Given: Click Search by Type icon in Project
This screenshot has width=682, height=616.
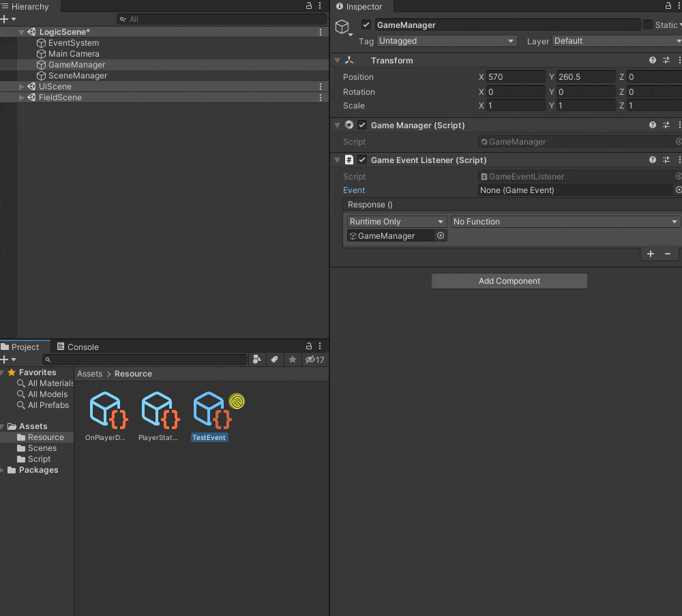Looking at the screenshot, I should point(257,360).
